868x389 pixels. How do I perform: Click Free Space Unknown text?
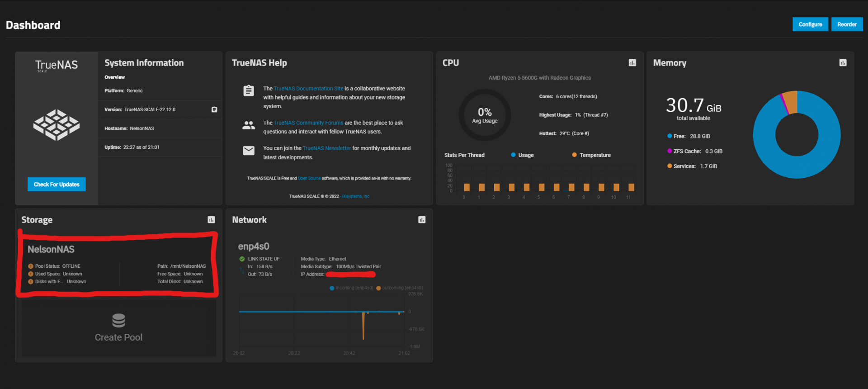(180, 274)
